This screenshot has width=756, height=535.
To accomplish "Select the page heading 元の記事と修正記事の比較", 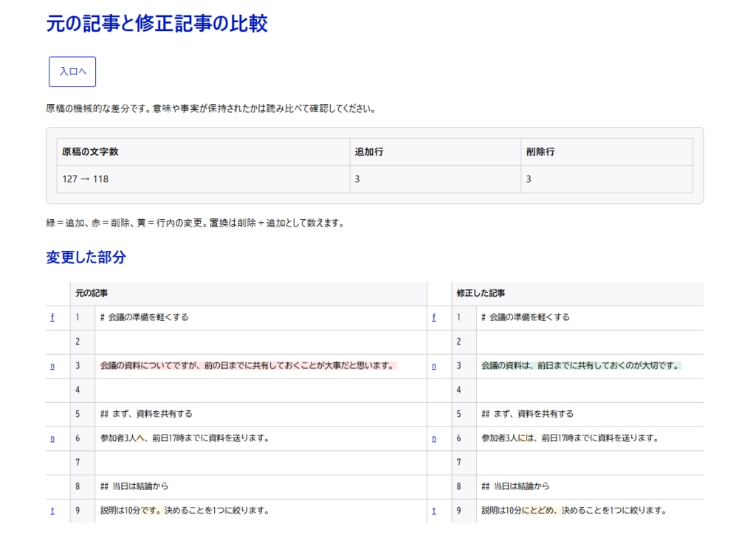I will point(157,23).
